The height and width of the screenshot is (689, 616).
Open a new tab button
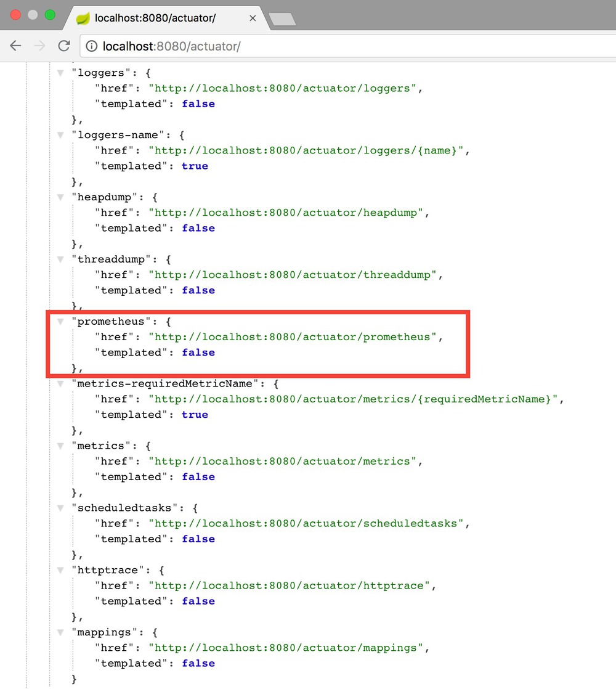pos(282,19)
